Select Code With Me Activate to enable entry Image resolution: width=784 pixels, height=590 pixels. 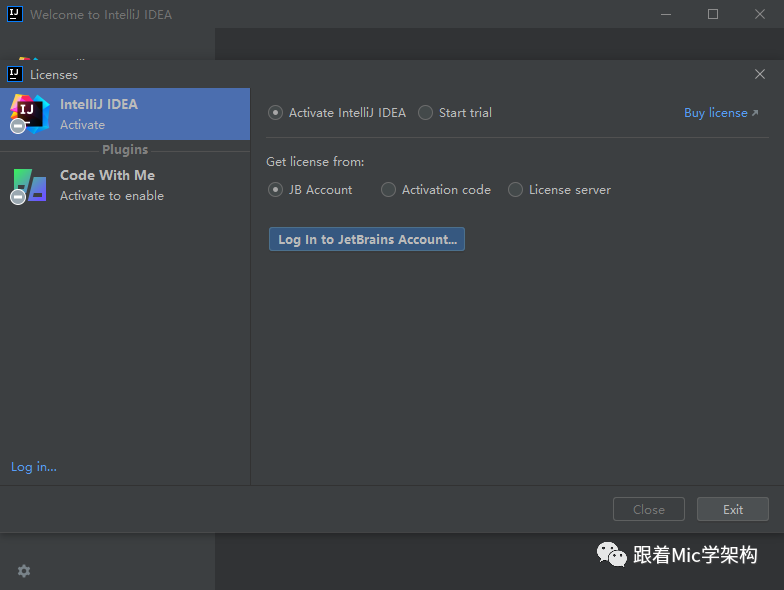tap(125, 186)
